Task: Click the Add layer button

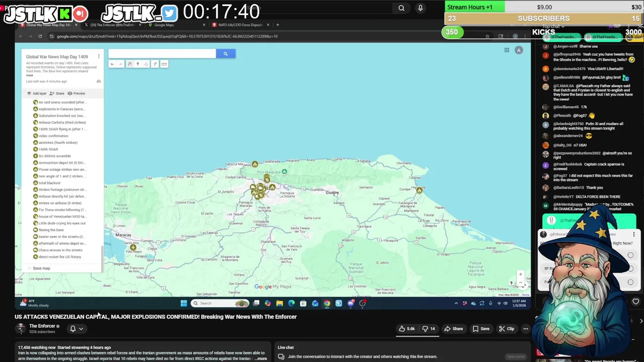Action: click(x=37, y=94)
